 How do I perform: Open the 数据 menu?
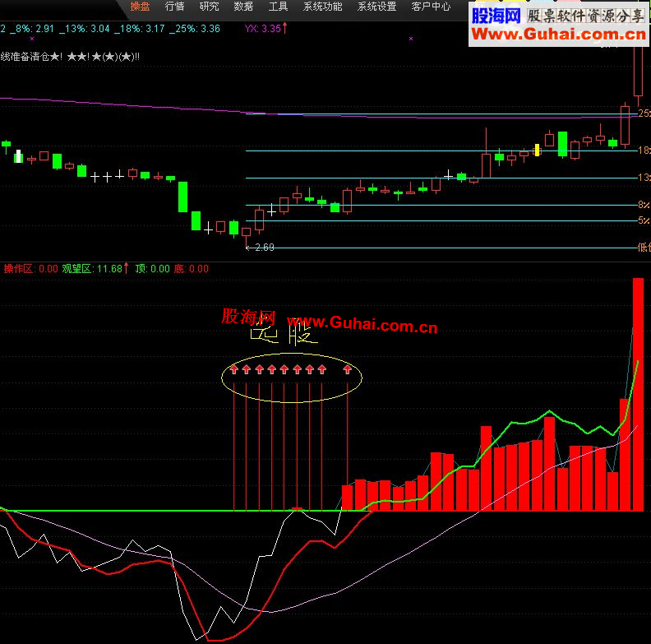[243, 7]
